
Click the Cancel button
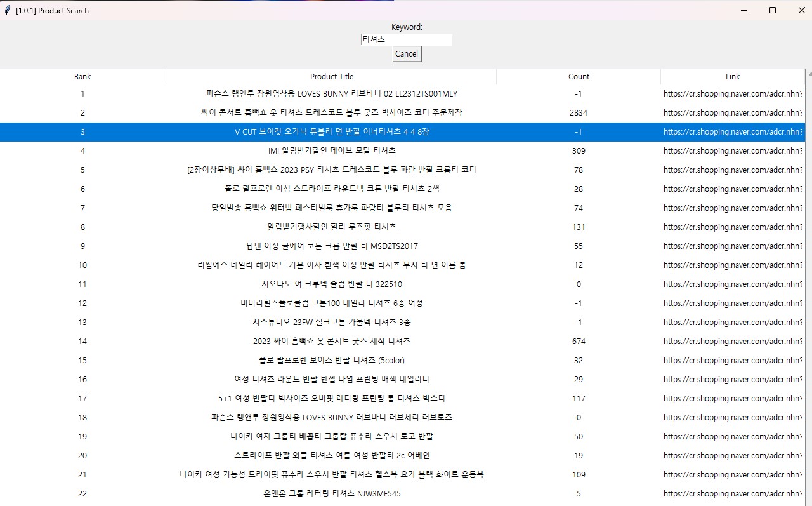click(407, 54)
